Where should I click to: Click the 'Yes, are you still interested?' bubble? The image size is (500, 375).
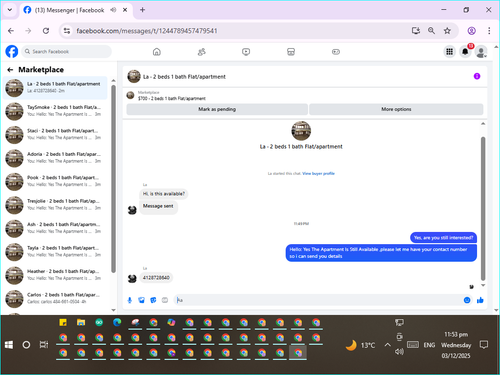click(x=443, y=238)
